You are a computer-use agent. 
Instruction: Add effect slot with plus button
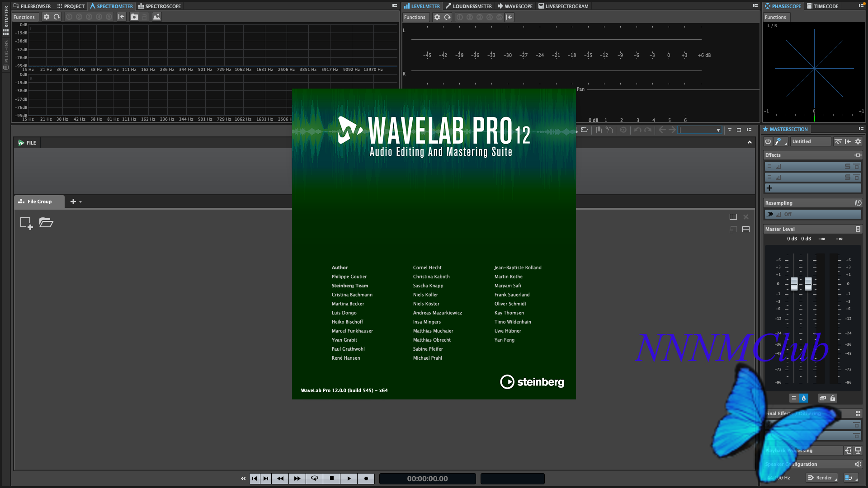769,188
